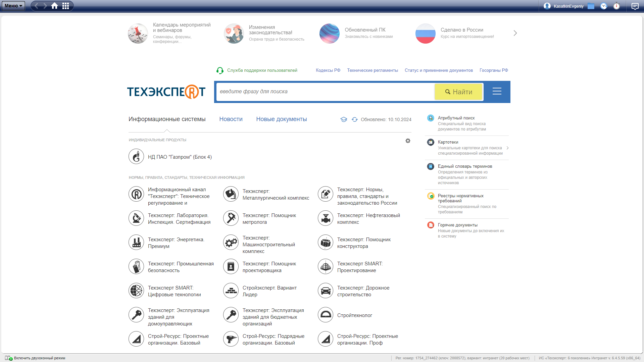Click the Обновлено: 10.10.2024 text
This screenshot has width=644, height=362.
coord(386,119)
